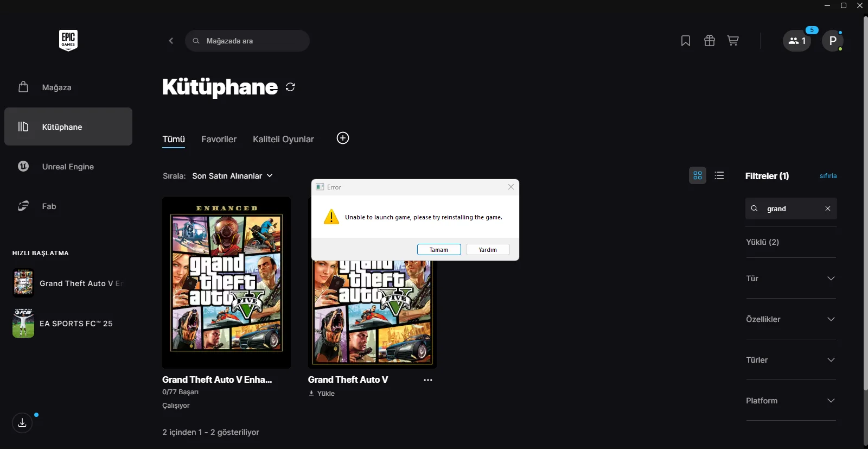Switch to the Favoriler tab
This screenshot has height=449, width=868.
[x=219, y=140]
